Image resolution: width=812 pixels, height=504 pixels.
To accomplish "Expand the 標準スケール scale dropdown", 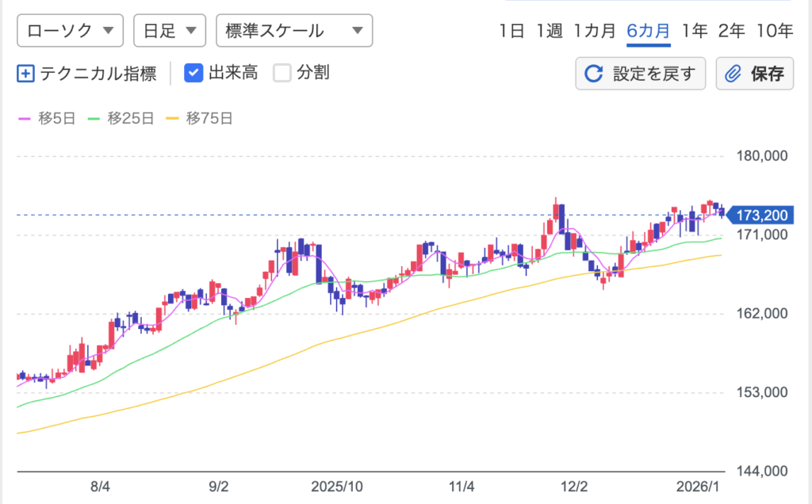I will [x=293, y=32].
